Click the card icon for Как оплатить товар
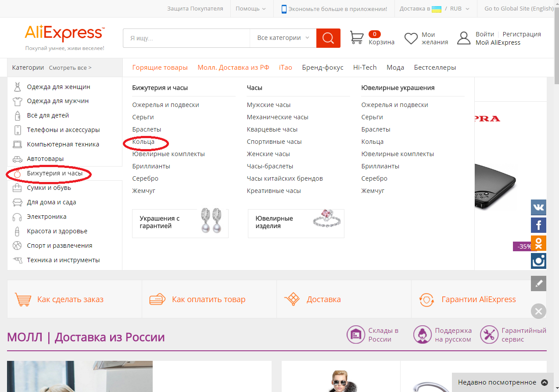This screenshot has height=392, width=559. pos(158,299)
